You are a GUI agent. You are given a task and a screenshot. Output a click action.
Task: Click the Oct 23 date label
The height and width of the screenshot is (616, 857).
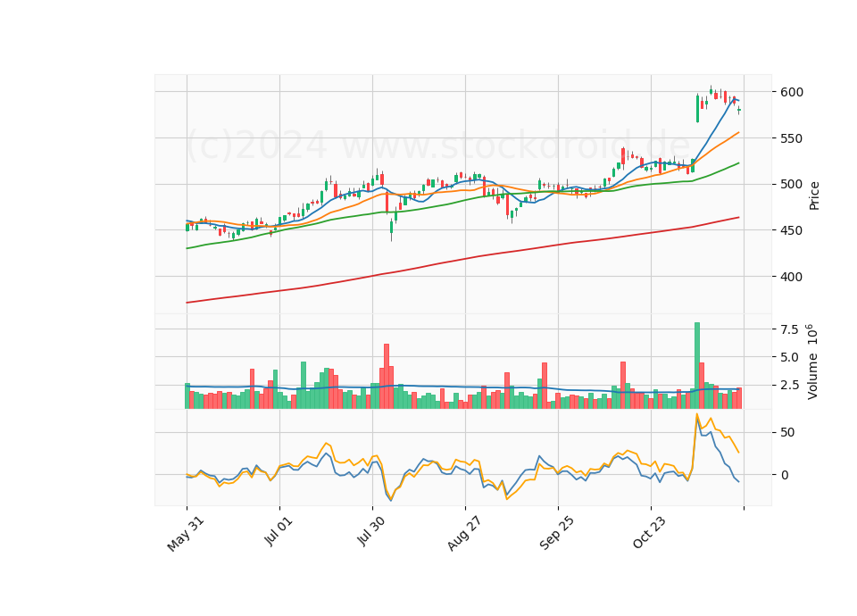649,532
